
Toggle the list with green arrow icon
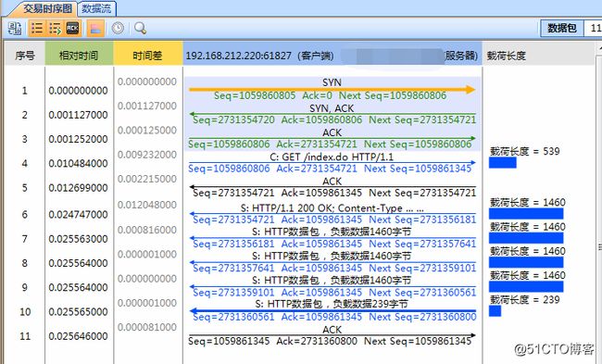(55, 29)
